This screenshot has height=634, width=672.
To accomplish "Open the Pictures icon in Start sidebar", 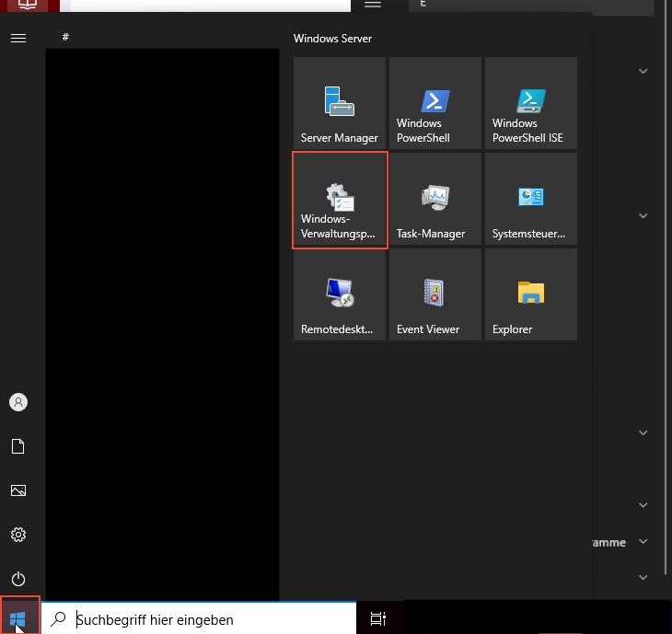I will pos(18,490).
